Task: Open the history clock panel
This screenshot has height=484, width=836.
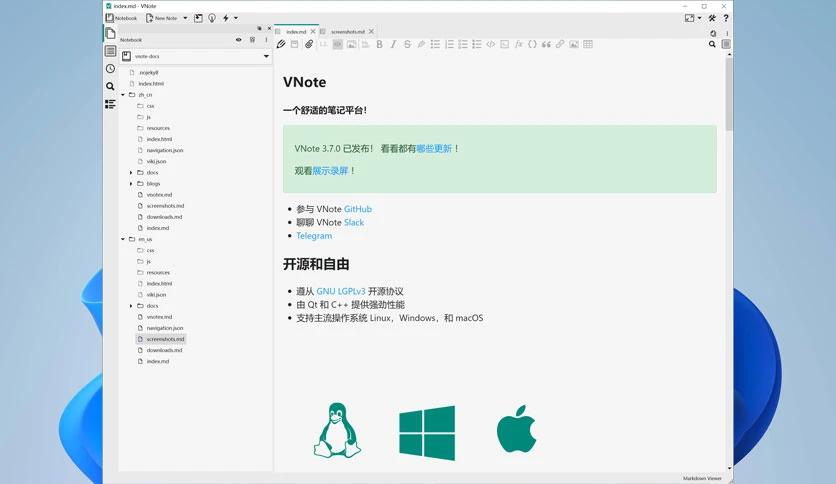Action: tap(110, 69)
